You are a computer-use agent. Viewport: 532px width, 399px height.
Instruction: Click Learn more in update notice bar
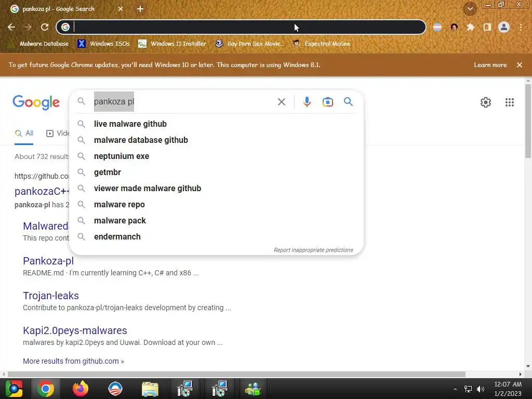(490, 65)
